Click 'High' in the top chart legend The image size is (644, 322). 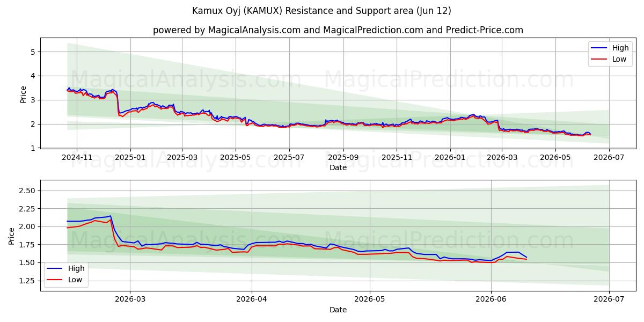620,48
